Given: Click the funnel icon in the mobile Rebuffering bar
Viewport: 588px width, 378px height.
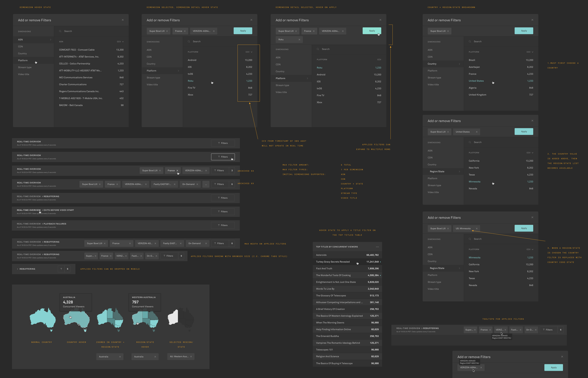Looking at the screenshot, I should 61,269.
